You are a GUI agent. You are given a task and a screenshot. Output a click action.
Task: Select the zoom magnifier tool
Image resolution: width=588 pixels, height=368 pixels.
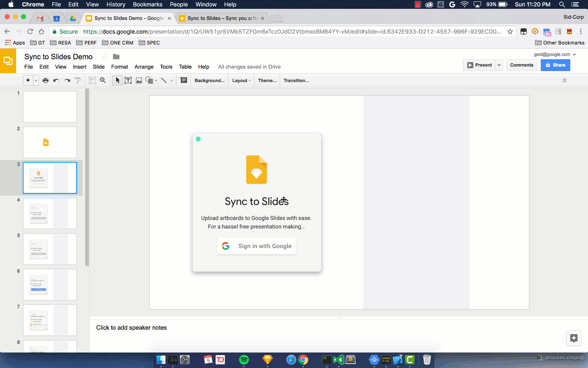click(103, 80)
